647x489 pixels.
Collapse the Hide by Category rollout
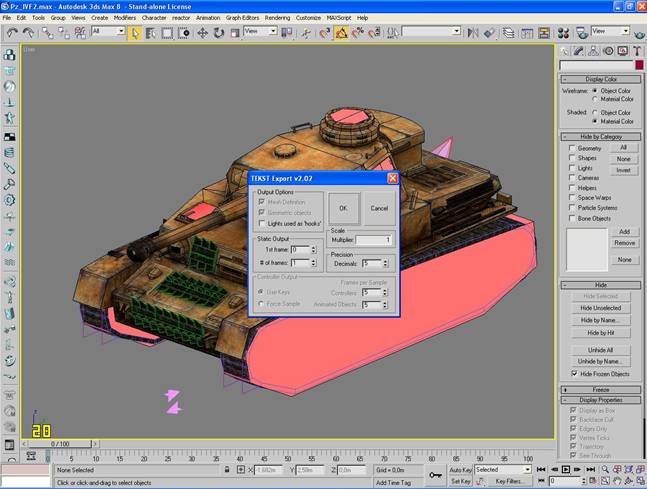(x=600, y=137)
